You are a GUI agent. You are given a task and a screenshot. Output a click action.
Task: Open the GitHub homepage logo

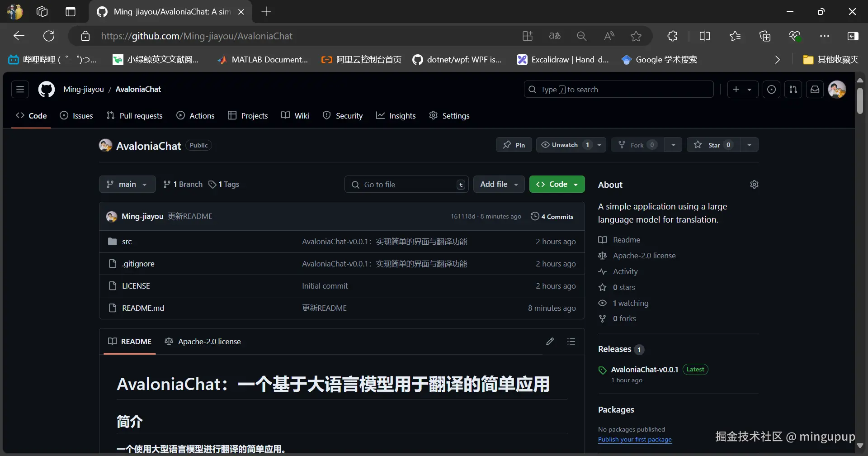tap(46, 90)
